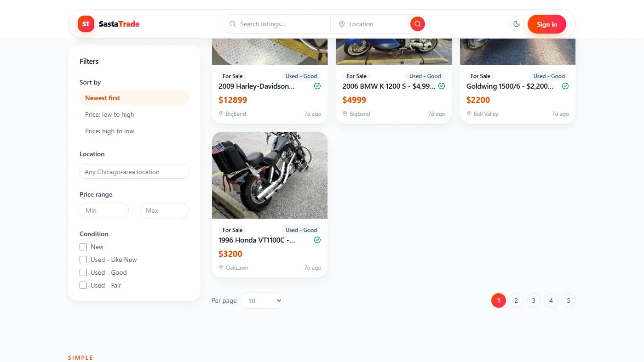Screen dimensions: 644x362
Task: Open Goldwing 1500/6 listing title
Action: click(510, 86)
